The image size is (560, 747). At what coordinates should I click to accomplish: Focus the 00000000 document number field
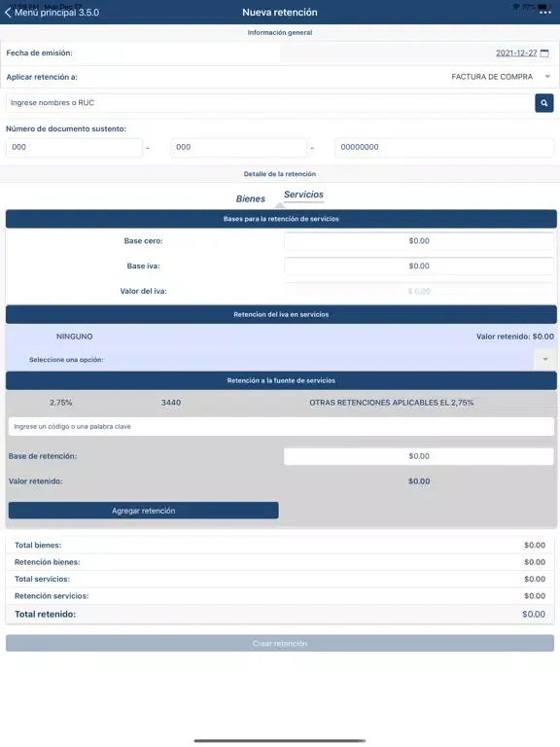[x=443, y=147]
